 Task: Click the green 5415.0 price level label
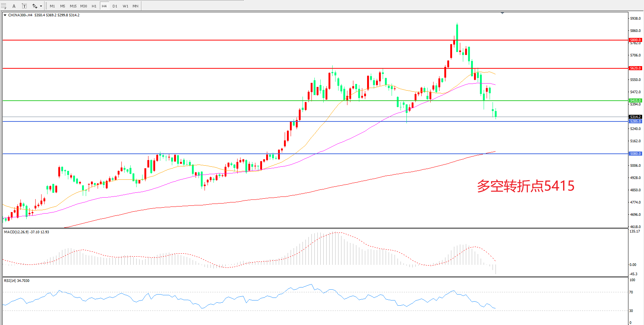(x=635, y=101)
